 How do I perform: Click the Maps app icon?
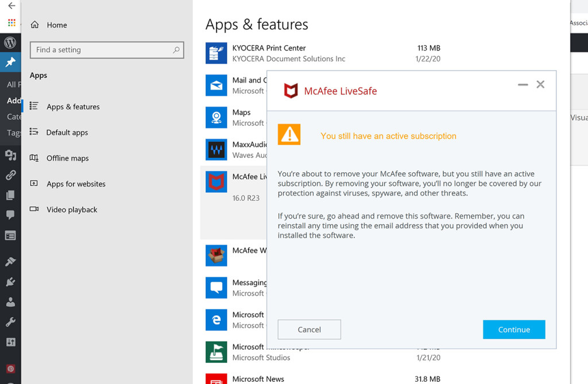(216, 117)
